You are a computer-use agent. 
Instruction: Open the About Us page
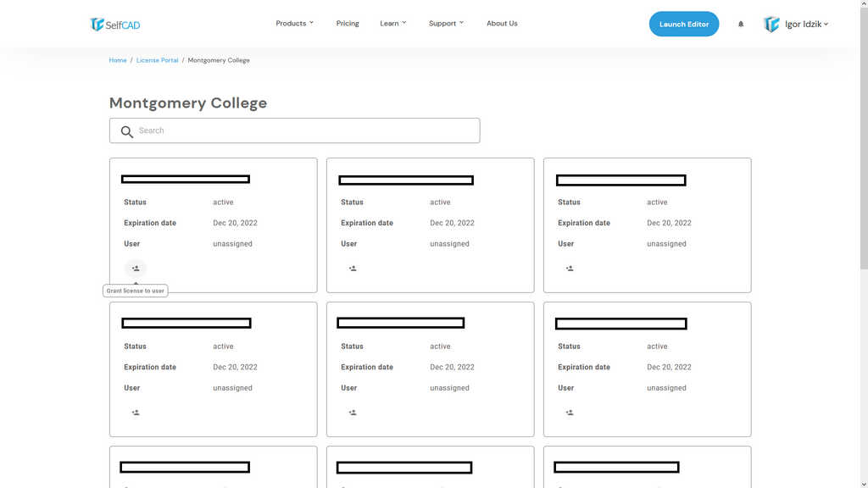(x=502, y=23)
